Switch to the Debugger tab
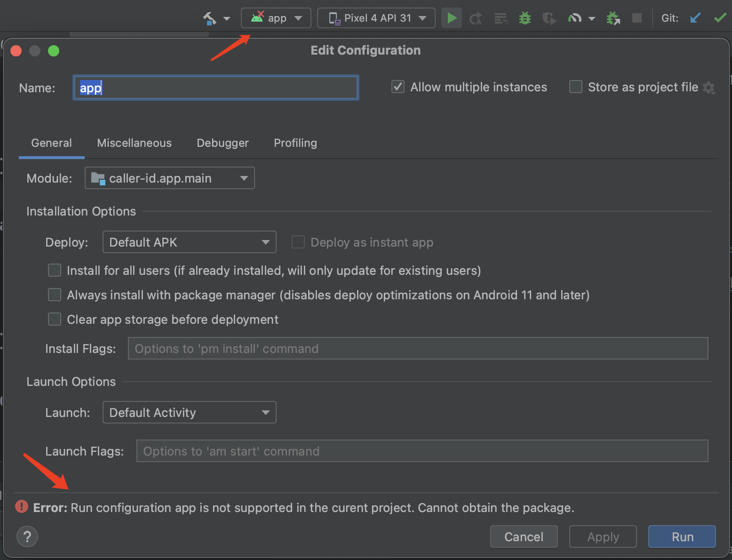 coord(223,143)
